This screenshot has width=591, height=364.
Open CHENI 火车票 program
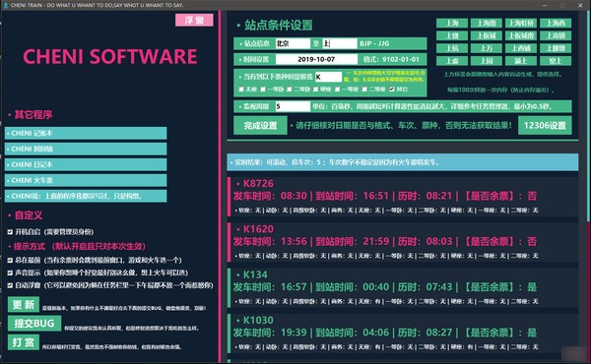point(86,181)
